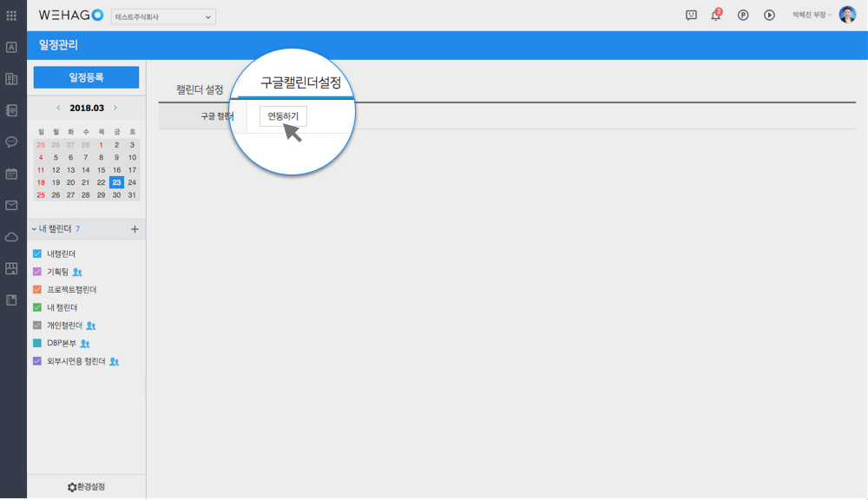Uncheck the 기획팀 calendar checkbox

[x=37, y=272]
